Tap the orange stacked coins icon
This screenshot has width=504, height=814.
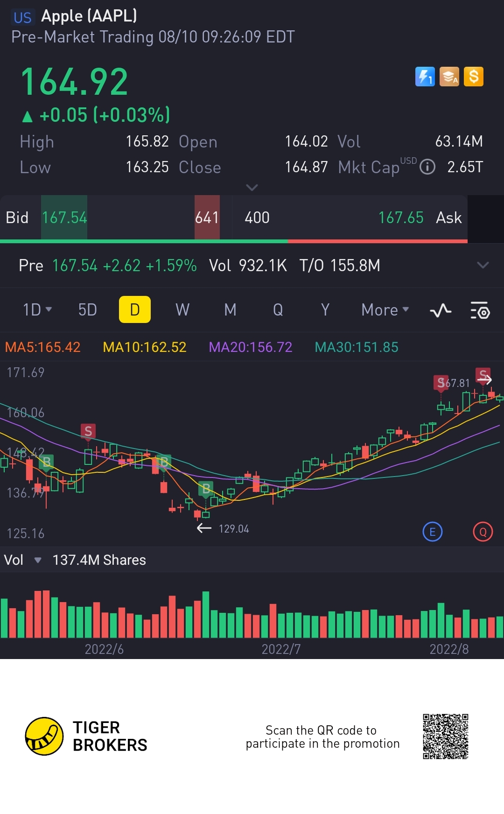coord(449,77)
